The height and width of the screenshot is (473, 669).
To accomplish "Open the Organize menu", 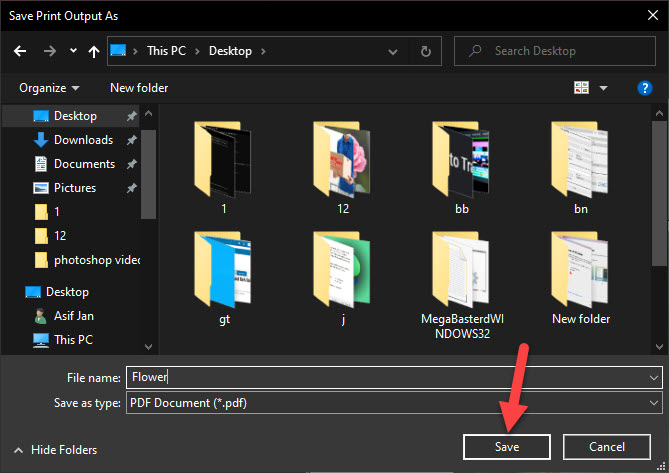I will click(x=49, y=88).
